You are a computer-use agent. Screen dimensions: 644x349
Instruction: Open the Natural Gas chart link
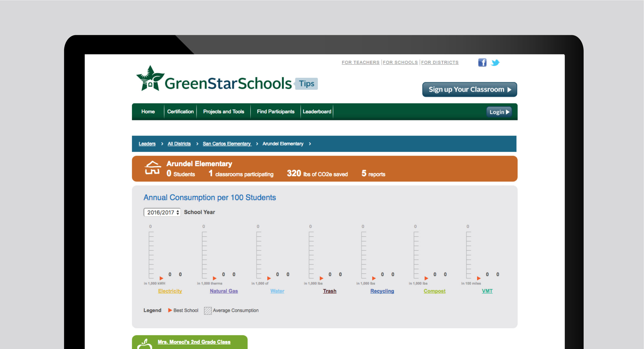(224, 291)
